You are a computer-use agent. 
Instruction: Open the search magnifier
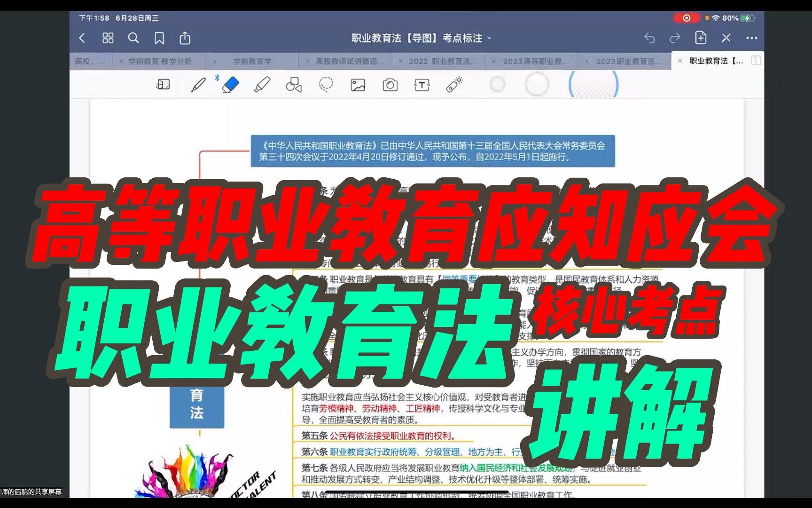pos(133,38)
